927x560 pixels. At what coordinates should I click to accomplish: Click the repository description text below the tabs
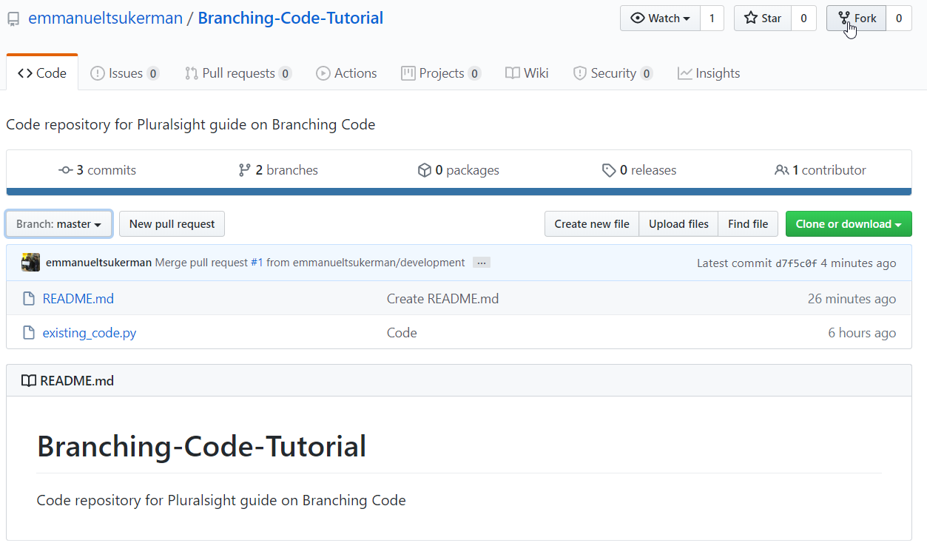191,124
